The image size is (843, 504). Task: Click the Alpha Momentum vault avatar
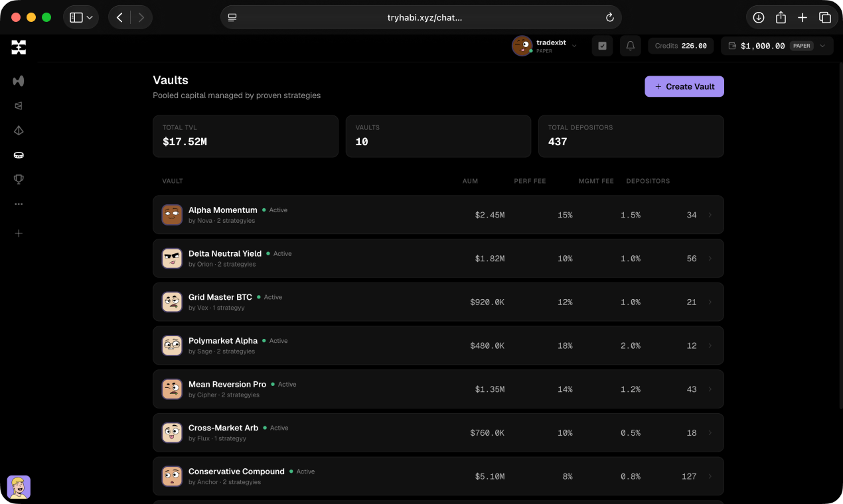tap(172, 215)
